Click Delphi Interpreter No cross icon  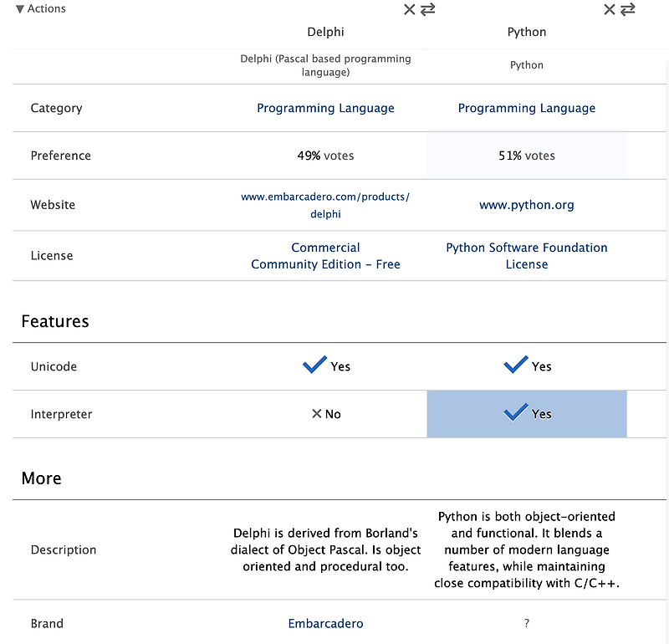tap(317, 413)
